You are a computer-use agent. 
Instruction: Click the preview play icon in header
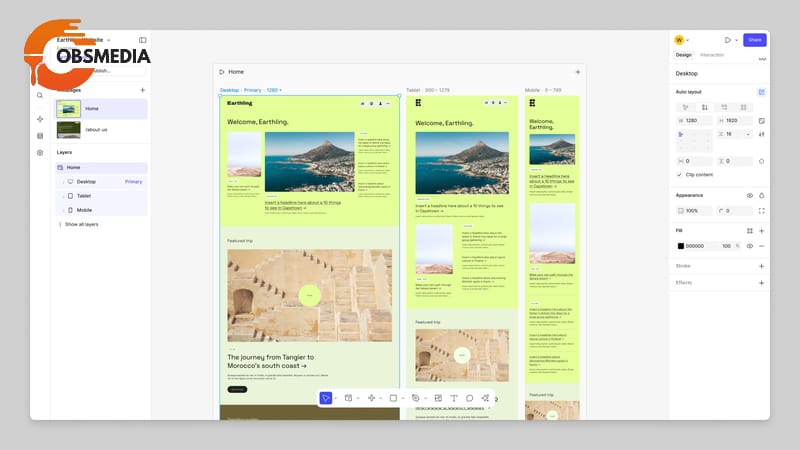(727, 40)
